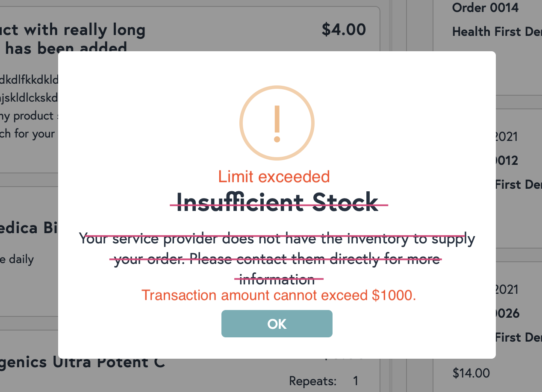The height and width of the screenshot is (392, 542).
Task: Click the $4.00 product price
Action: point(344,29)
